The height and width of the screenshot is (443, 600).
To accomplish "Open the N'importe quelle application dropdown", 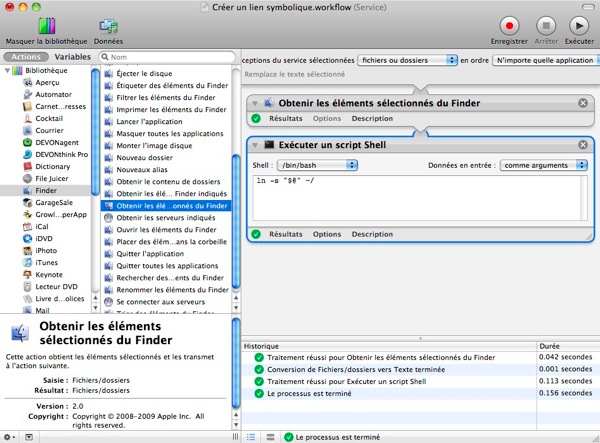I will tap(544, 60).
